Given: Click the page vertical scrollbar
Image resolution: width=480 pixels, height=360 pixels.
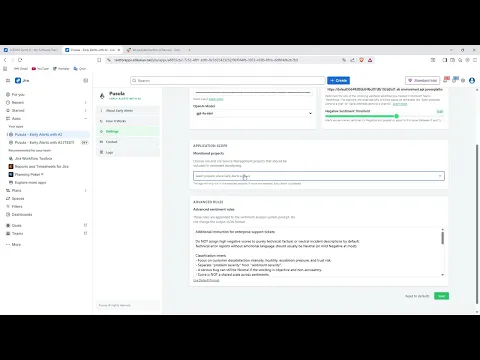Looking at the screenshot, I should [477, 223].
